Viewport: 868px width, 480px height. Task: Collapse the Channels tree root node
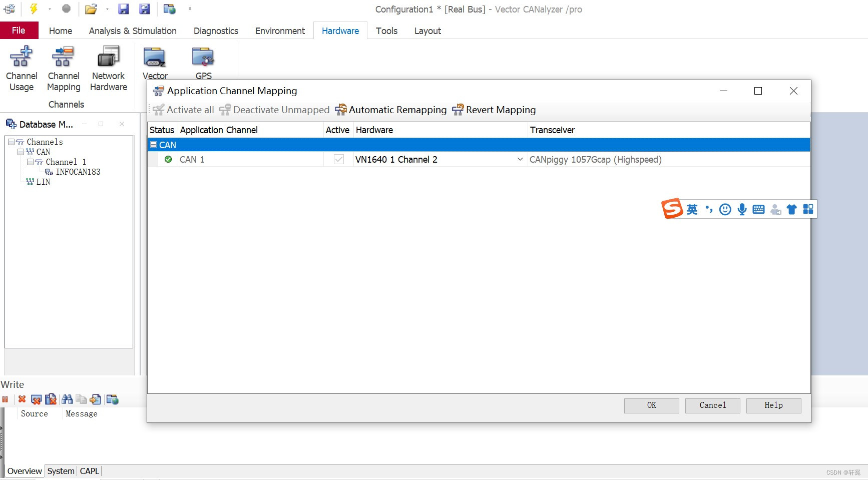click(11, 142)
